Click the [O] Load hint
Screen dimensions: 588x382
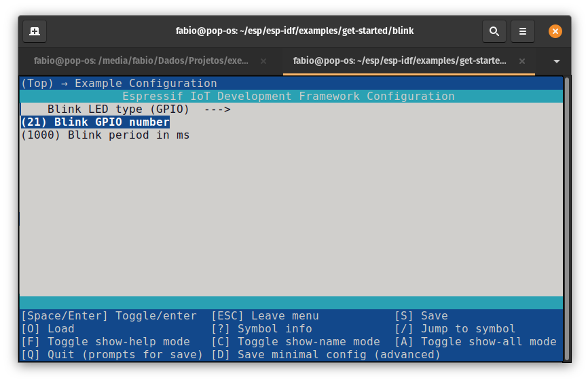[x=48, y=329]
